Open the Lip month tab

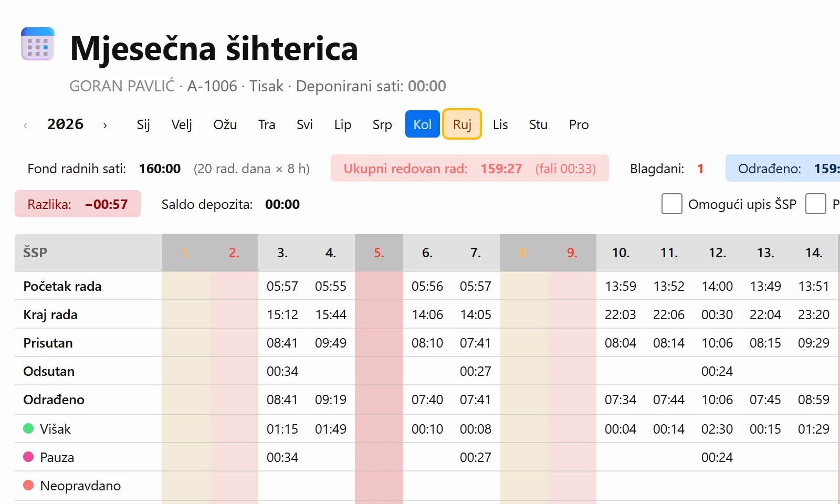(x=343, y=124)
